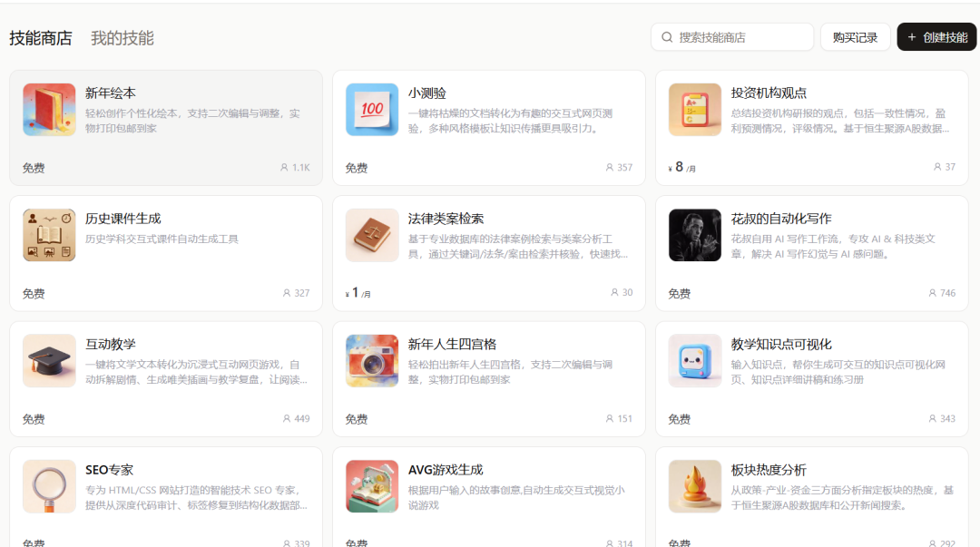
Task: Open the 小测验 skill icon showing 100
Action: click(372, 110)
